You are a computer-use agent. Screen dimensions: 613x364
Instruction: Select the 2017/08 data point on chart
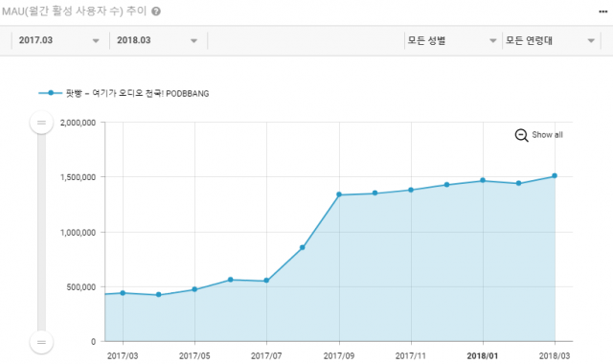pos(303,247)
